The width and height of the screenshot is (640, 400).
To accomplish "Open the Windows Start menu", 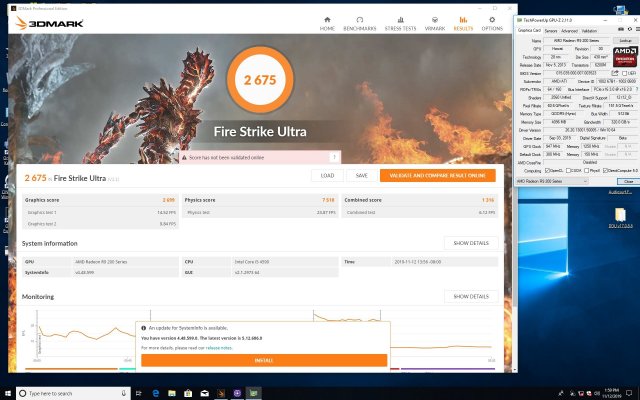I will coord(8,393).
